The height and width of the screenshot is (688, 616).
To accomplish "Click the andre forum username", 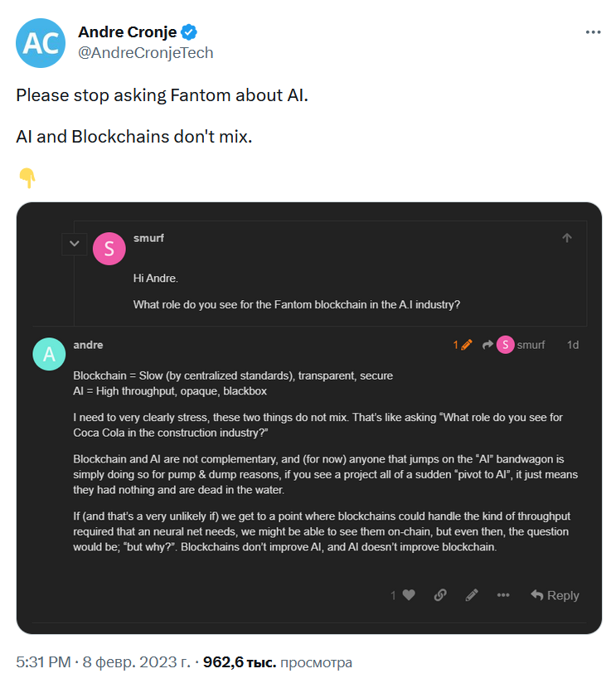I will coord(88,345).
